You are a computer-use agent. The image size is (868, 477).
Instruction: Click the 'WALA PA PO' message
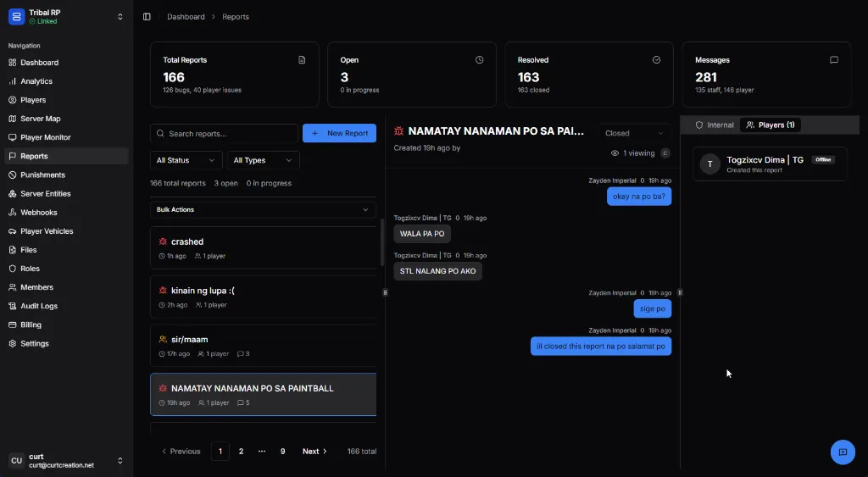[422, 234]
